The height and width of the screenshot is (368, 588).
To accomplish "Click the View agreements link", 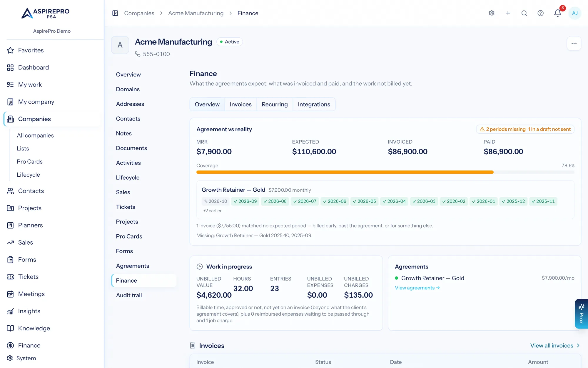I will pos(417,288).
